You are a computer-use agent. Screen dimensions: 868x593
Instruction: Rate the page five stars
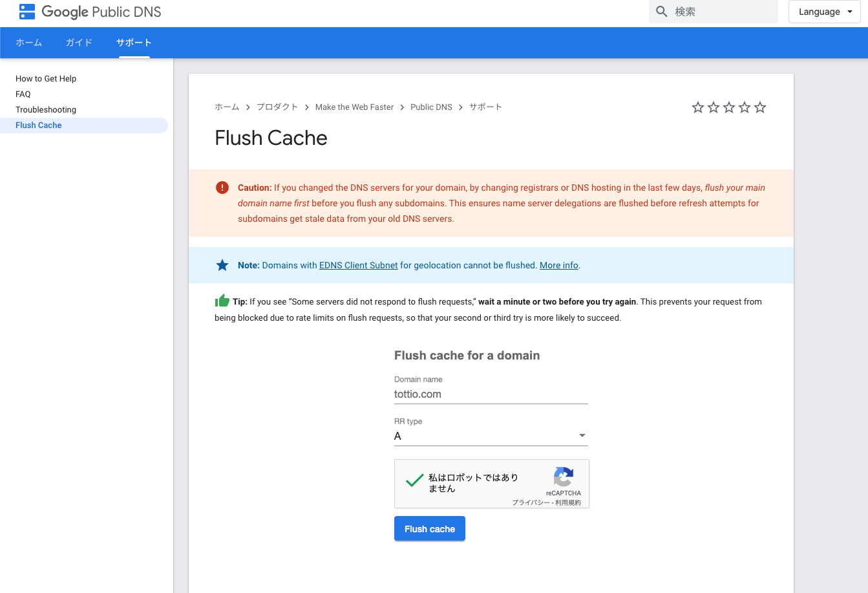(760, 107)
